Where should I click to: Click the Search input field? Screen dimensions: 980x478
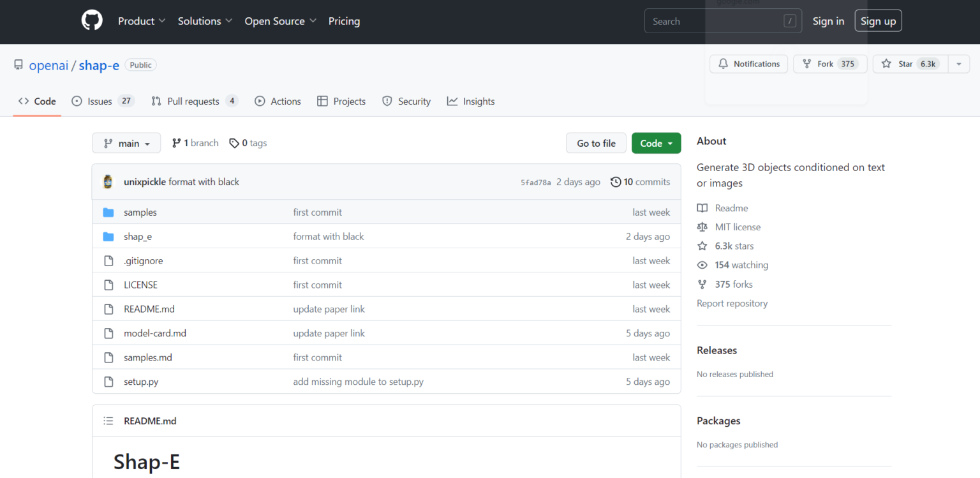[x=715, y=22]
